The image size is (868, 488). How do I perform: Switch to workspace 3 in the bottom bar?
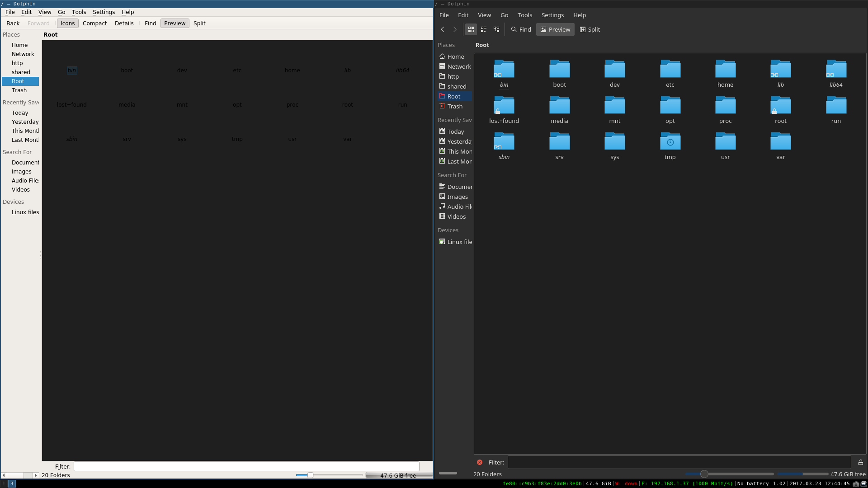pyautogui.click(x=12, y=483)
